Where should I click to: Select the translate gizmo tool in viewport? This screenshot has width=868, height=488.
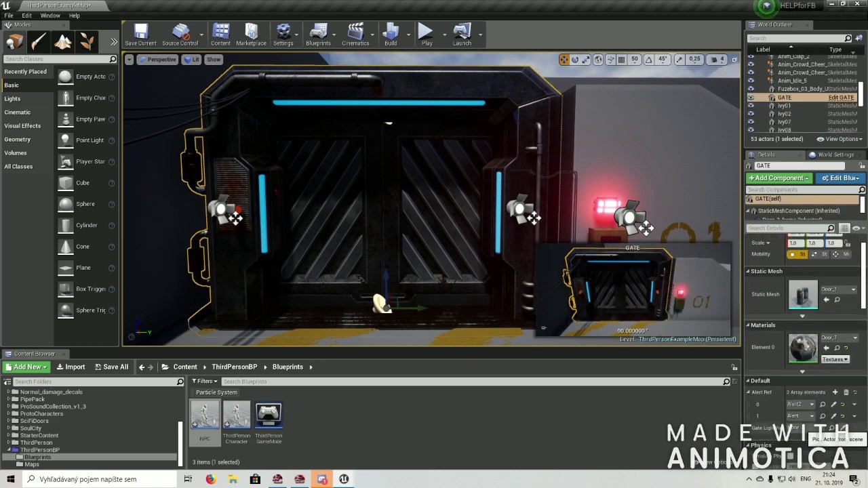564,60
